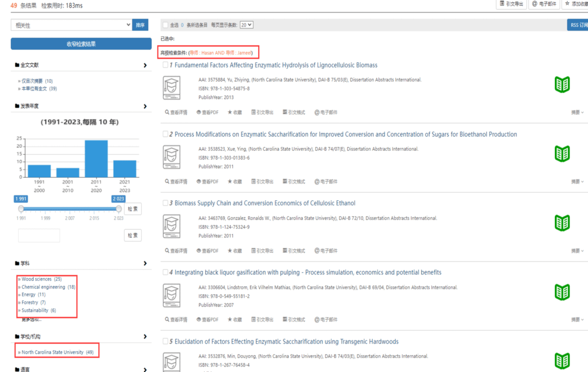This screenshot has width=588, height=372.
Task: Click the 2023 year slider end handle
Action: (x=119, y=209)
